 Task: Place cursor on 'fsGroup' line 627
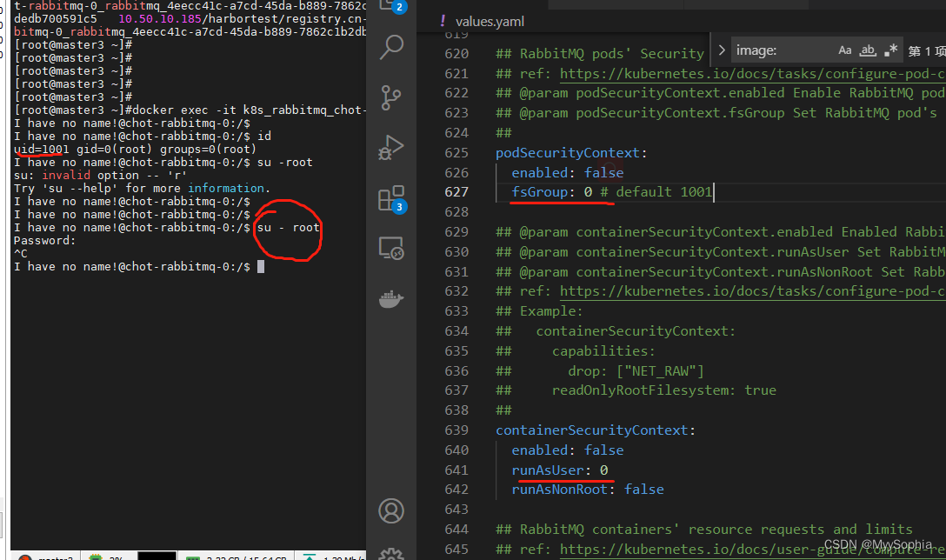point(539,192)
